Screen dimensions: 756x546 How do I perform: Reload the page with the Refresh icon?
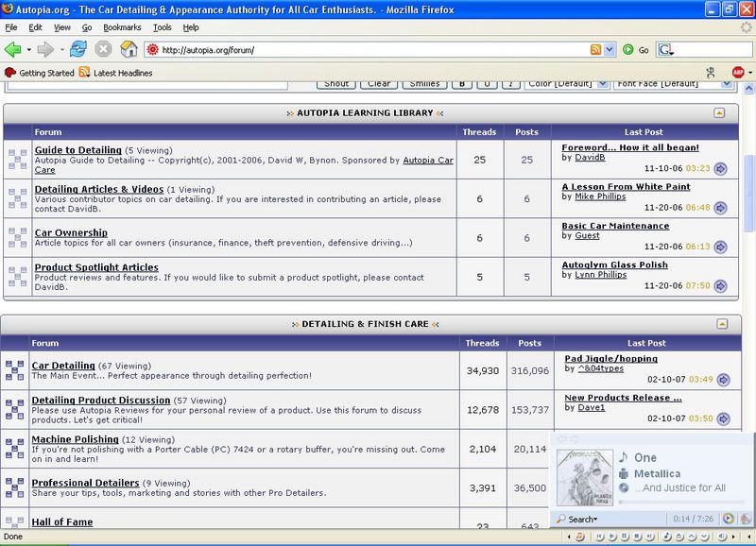(77, 49)
